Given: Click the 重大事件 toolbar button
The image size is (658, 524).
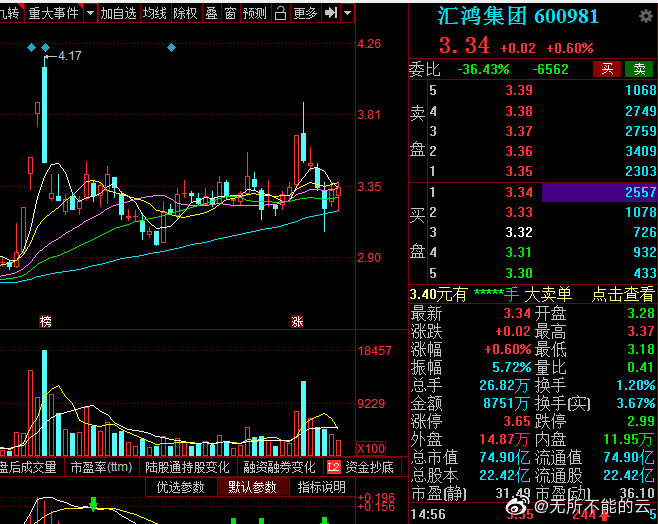Looking at the screenshot, I should (x=54, y=13).
